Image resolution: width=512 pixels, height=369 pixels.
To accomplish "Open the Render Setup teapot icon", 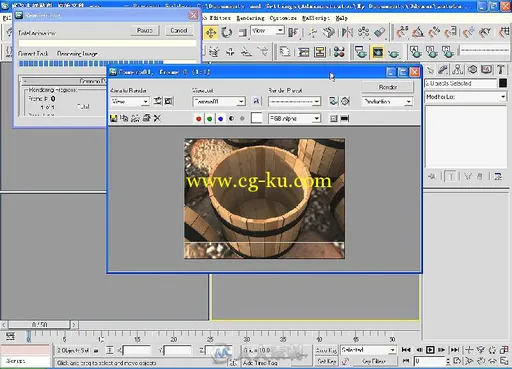I will click(x=361, y=52).
